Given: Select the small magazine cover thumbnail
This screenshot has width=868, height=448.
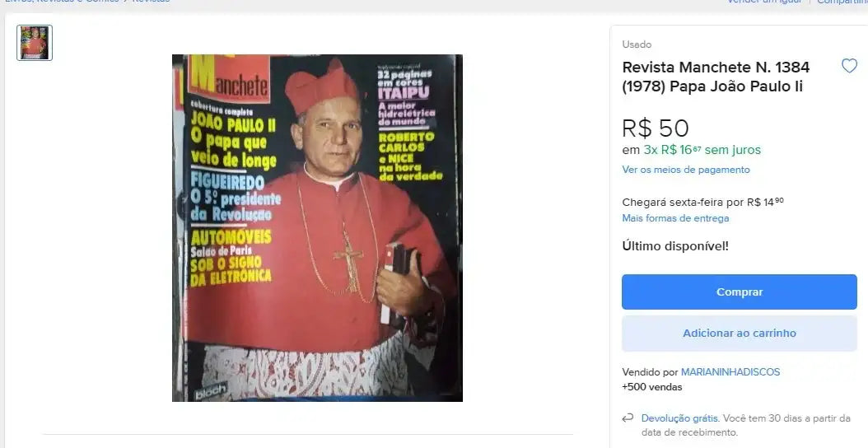Looking at the screenshot, I should 35,43.
